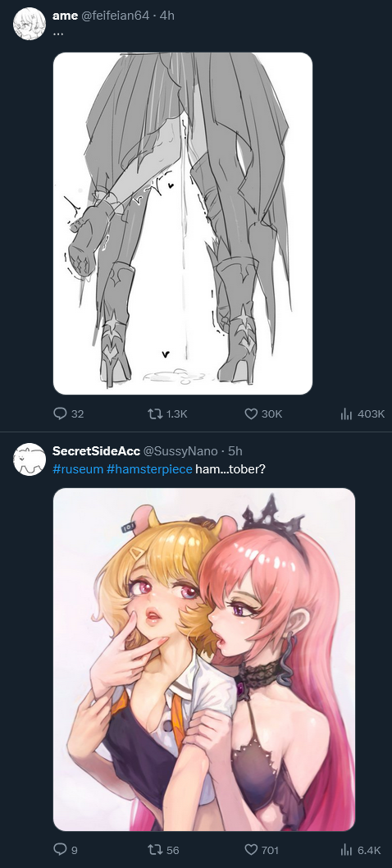Open the #hamsterpiece hashtag

149,469
